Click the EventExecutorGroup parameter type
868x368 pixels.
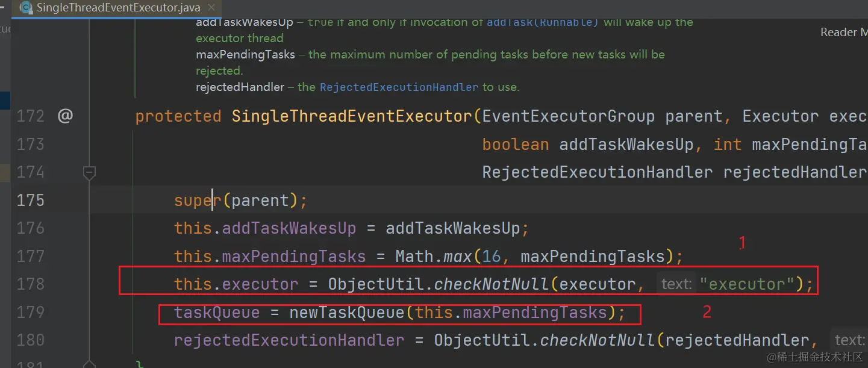coord(568,116)
